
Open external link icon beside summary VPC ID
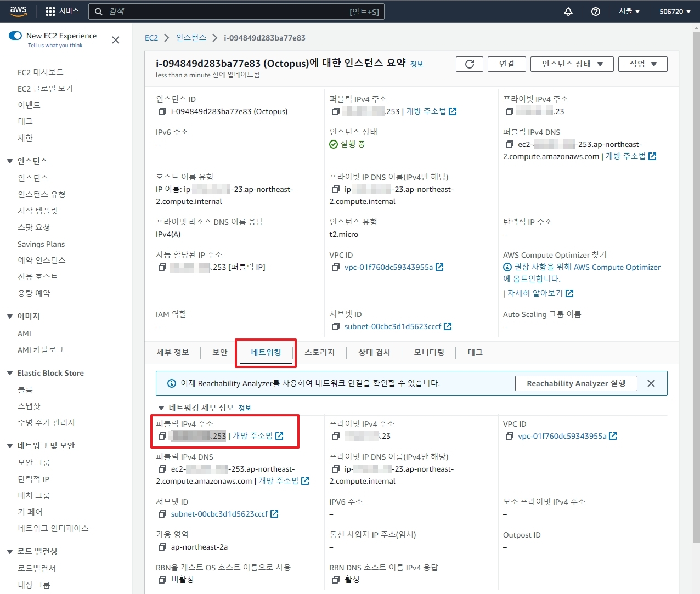(439, 267)
